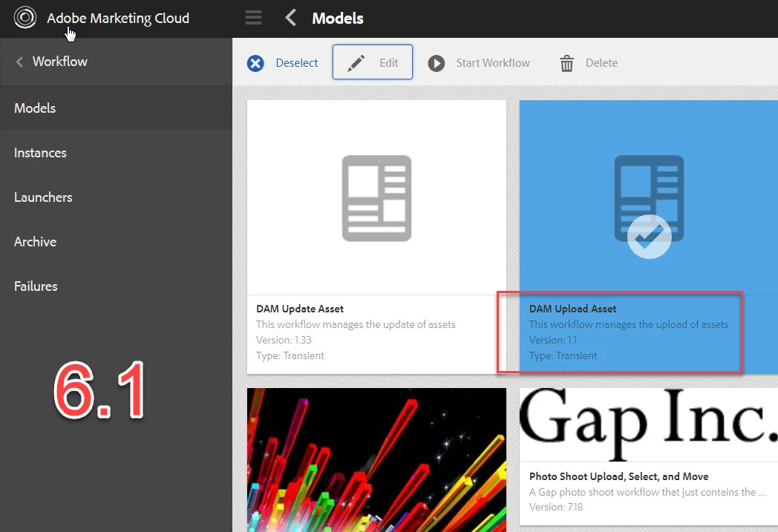This screenshot has width=778, height=532.
Task: Click the Start Workflow play icon
Action: (x=436, y=63)
